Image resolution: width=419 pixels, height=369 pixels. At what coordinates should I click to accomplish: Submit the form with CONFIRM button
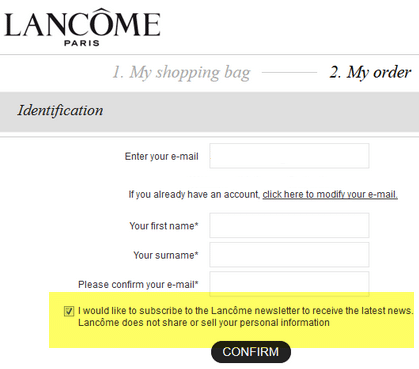[251, 352]
